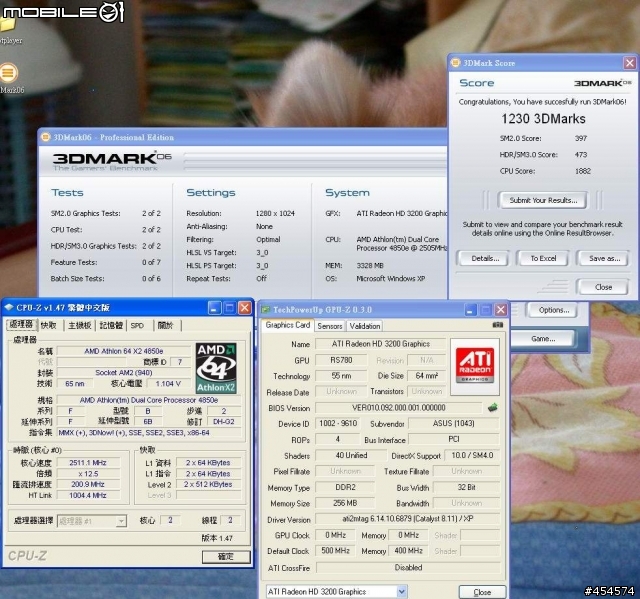
Task: Click the Save as button in 3DMark Score
Action: coord(604,258)
